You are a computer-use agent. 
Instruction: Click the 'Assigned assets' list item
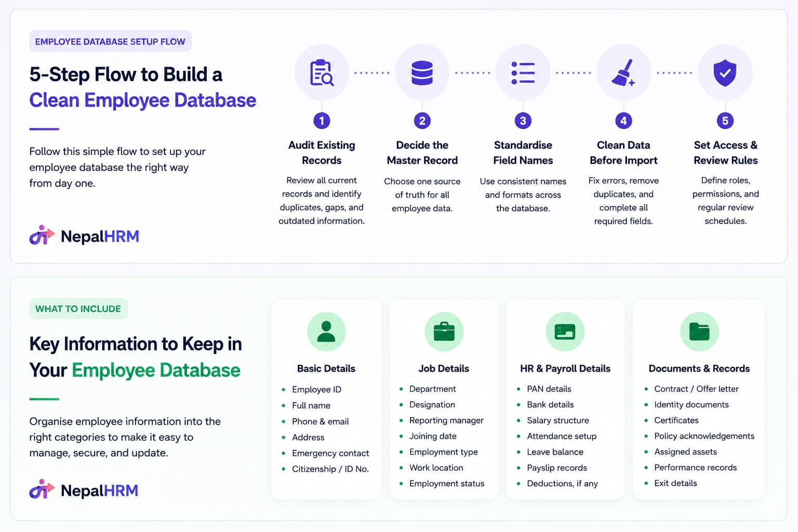tap(685, 452)
